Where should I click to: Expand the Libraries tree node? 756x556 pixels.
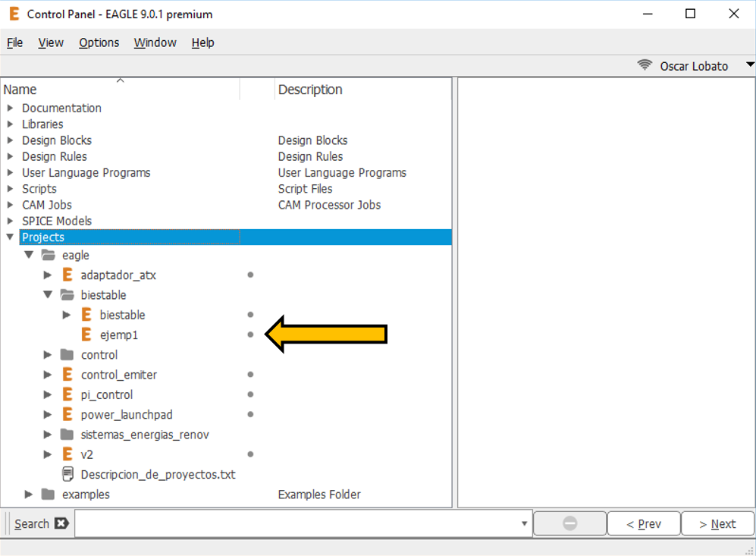(11, 124)
